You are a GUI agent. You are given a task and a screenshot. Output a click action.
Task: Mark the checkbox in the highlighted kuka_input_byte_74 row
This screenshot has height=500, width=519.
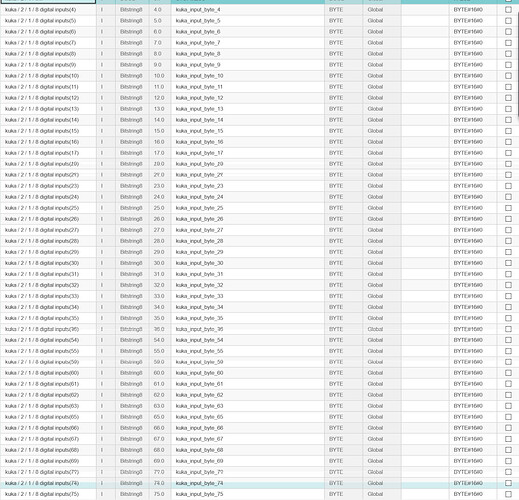point(508,483)
